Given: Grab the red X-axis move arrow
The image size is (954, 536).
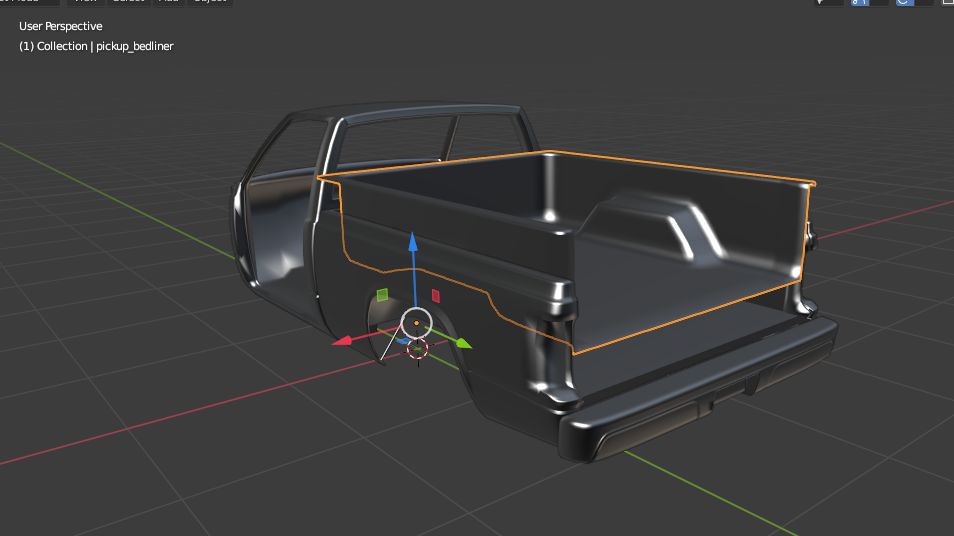Looking at the screenshot, I should coord(342,341).
